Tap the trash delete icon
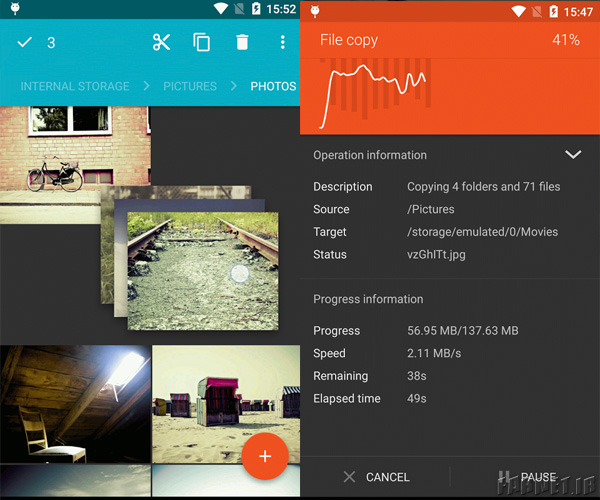This screenshot has height=500, width=600. tap(242, 42)
